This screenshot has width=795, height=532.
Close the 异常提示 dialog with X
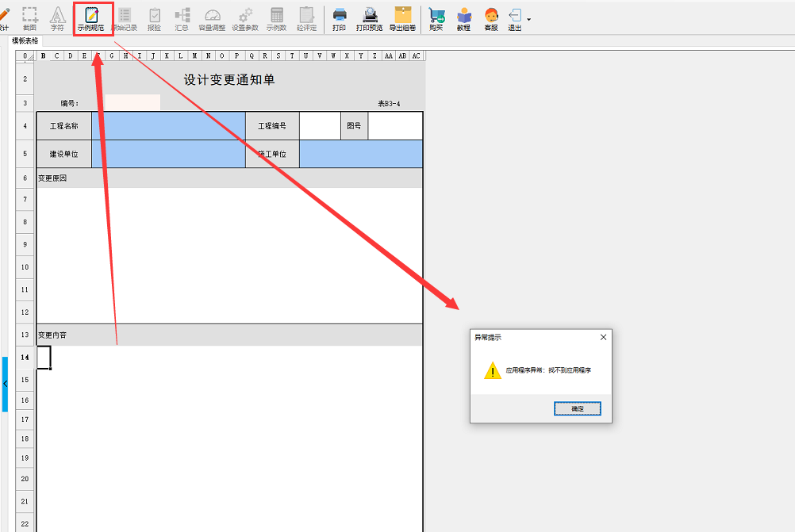(x=603, y=337)
